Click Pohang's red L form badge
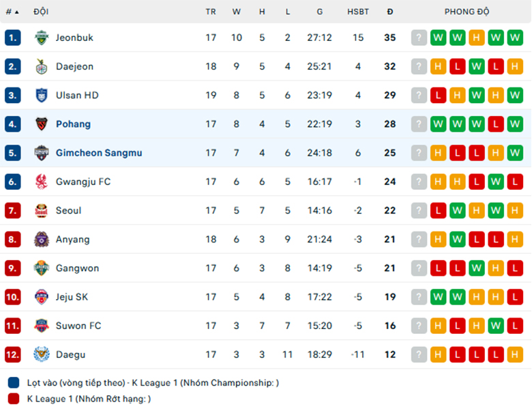The width and height of the screenshot is (532, 409). coord(496,124)
